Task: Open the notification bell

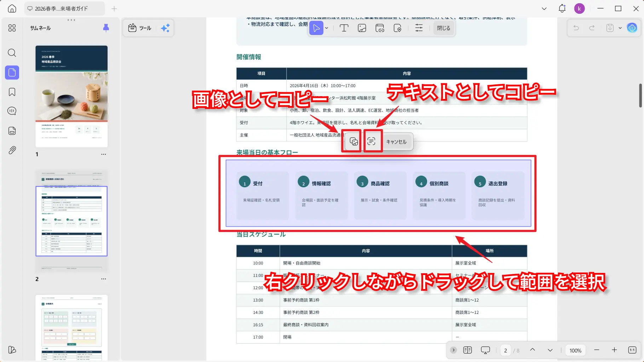Action: pyautogui.click(x=562, y=8)
